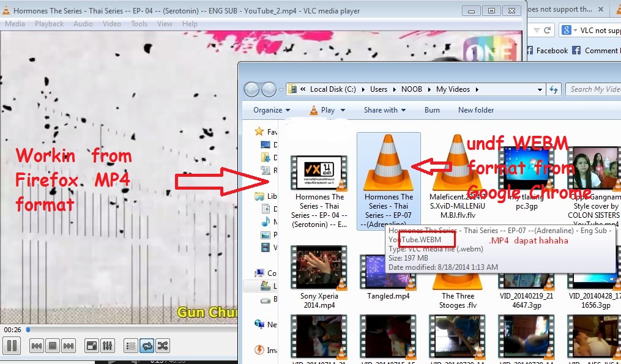The height and width of the screenshot is (364, 621).
Task: Select Music library icon
Action: pyautogui.click(x=266, y=221)
